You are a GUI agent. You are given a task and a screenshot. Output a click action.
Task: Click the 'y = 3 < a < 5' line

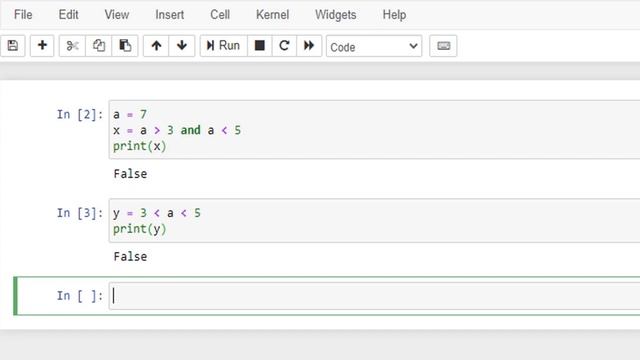click(x=157, y=213)
